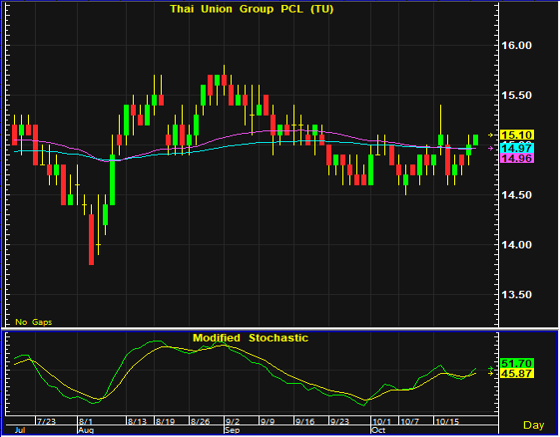Click the Modified Stochastic indicator title
560x437 pixels.
[x=250, y=338]
